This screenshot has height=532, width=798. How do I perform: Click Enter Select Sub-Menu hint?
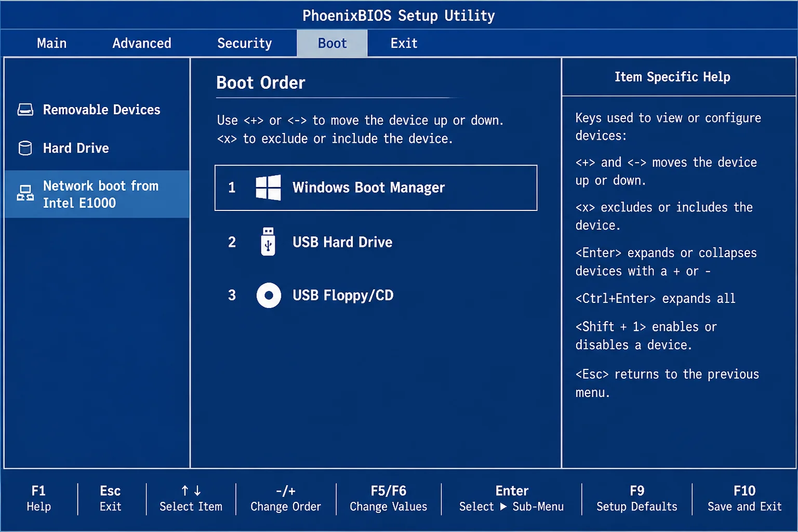point(511,499)
